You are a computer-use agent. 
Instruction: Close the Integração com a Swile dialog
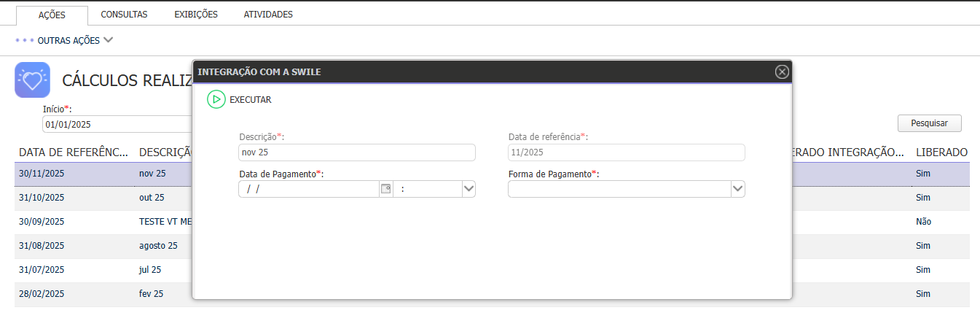[x=782, y=71]
